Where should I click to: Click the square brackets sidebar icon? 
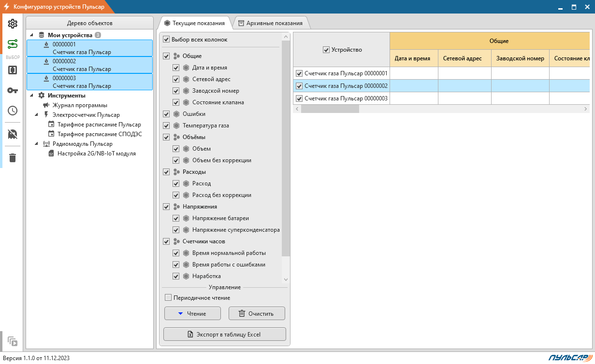point(13,70)
